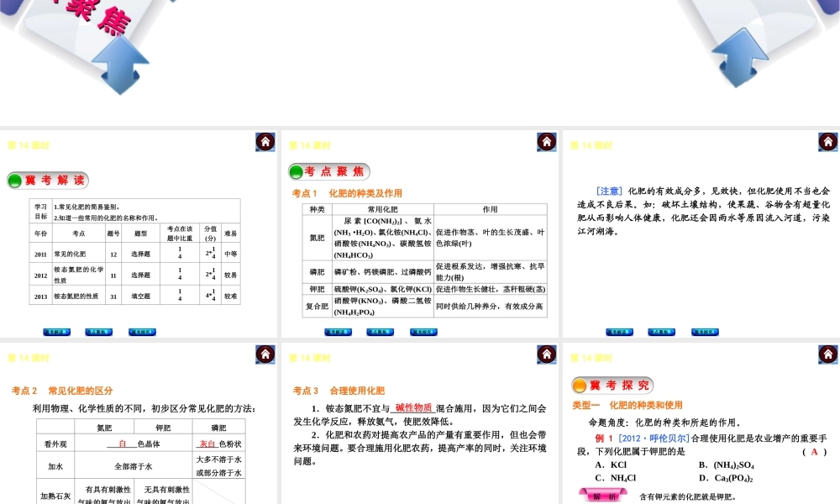This screenshot has width=840, height=504.
Task: Click option A. KCl
Action: (611, 465)
